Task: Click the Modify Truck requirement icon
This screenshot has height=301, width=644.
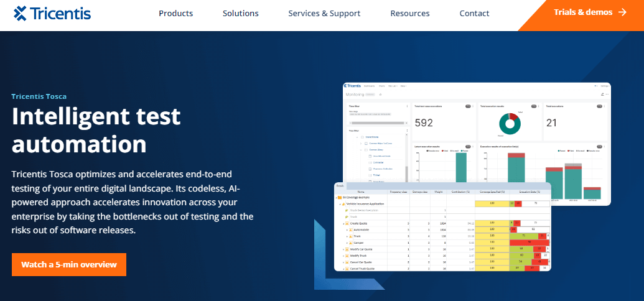Action: tap(347, 256)
